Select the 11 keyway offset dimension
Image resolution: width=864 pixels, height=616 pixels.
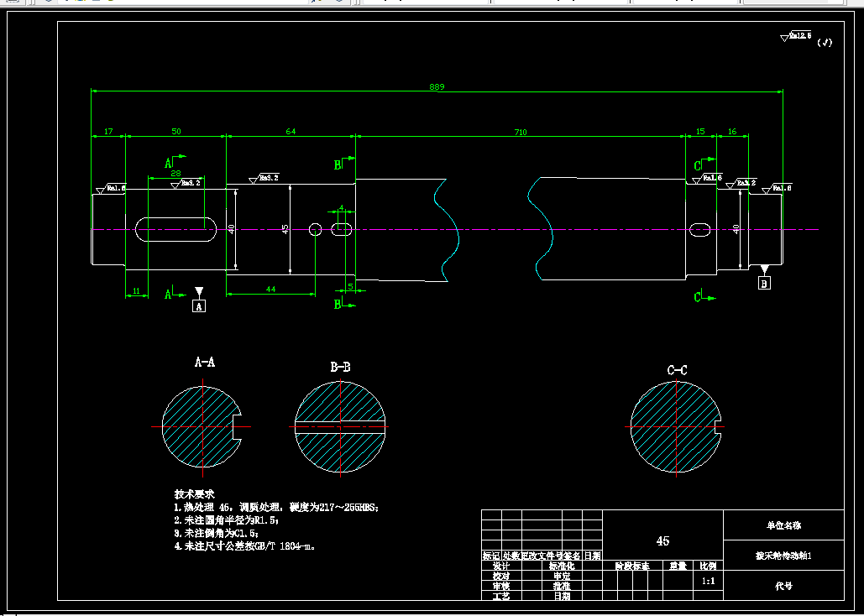(136, 291)
